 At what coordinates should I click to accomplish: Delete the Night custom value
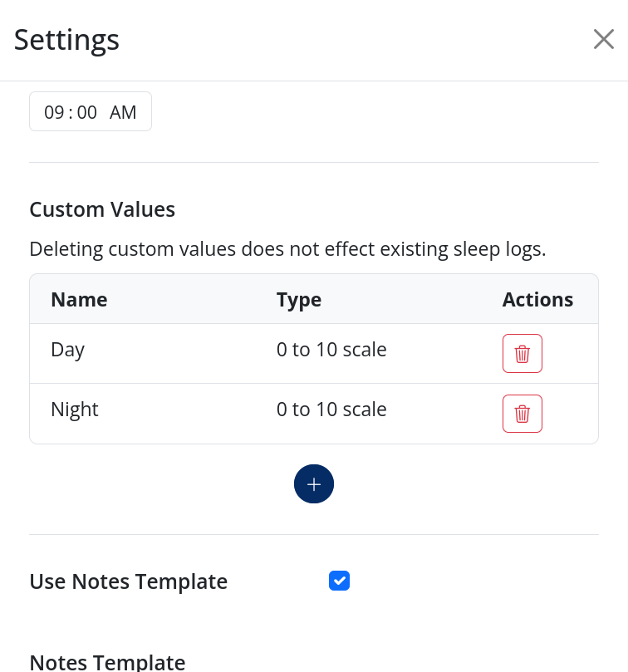[x=522, y=414]
